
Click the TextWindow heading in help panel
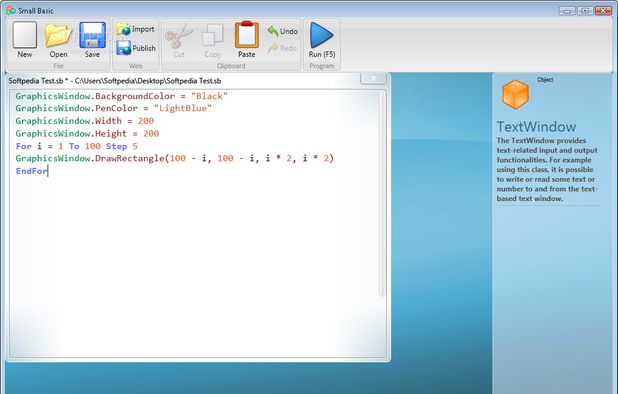coord(536,127)
